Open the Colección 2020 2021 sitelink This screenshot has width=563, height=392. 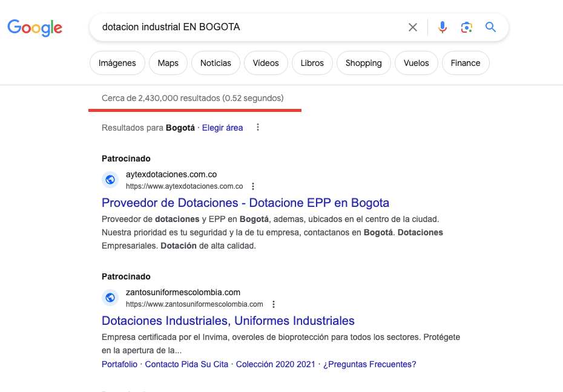[275, 364]
